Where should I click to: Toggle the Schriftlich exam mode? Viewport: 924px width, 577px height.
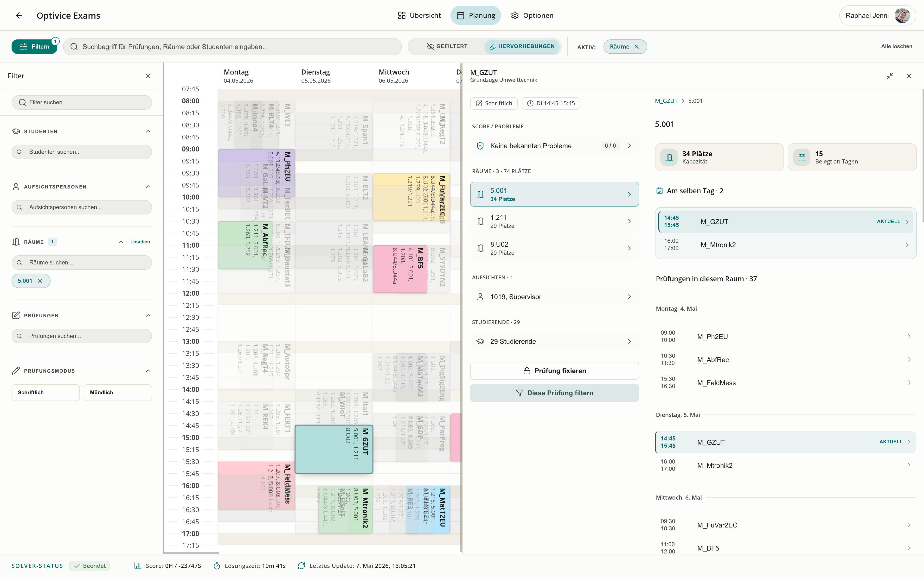[45, 392]
